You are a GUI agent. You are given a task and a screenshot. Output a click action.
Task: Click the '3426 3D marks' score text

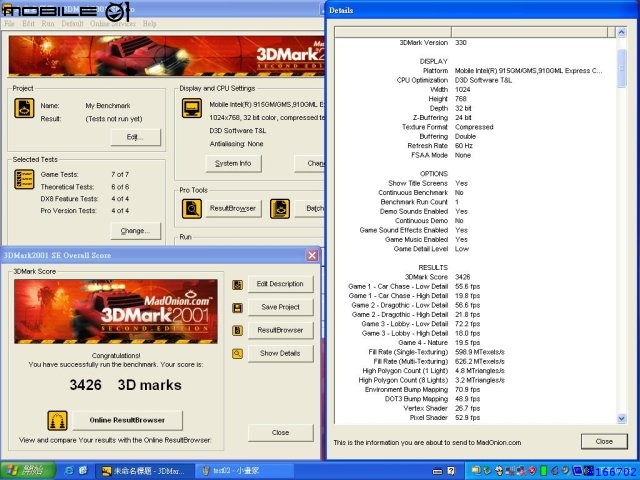[126, 385]
